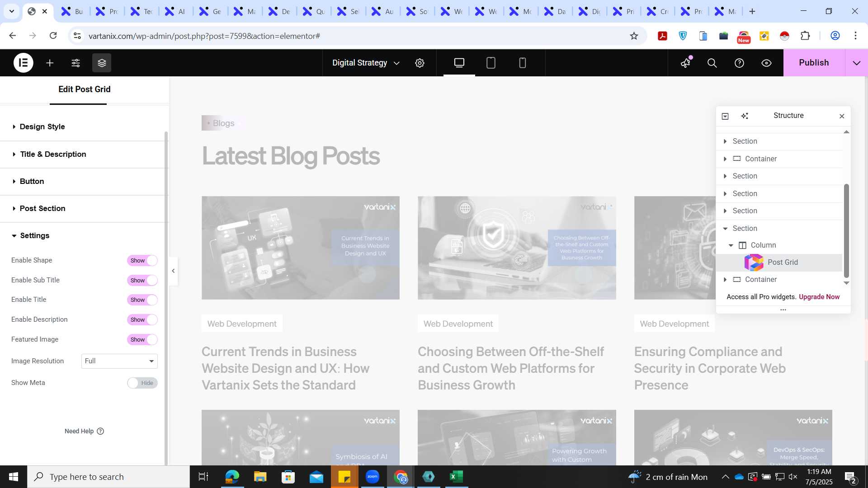Open the Adobe Acrobat extension icon
The width and height of the screenshot is (868, 488).
coord(663,36)
